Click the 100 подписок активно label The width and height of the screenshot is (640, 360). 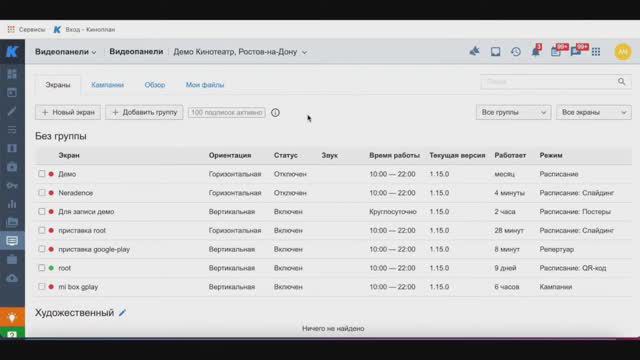(227, 112)
